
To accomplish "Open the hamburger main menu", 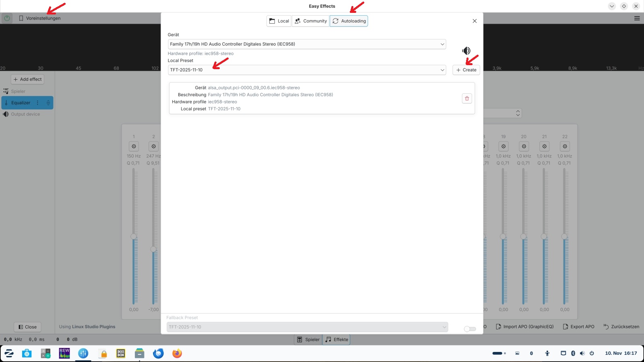I will 637,18.
